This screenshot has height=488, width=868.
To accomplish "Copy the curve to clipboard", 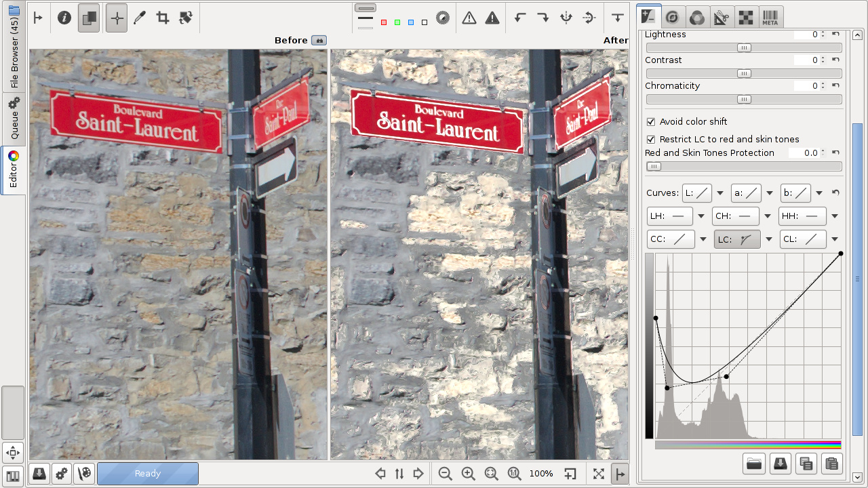I will coord(806,464).
